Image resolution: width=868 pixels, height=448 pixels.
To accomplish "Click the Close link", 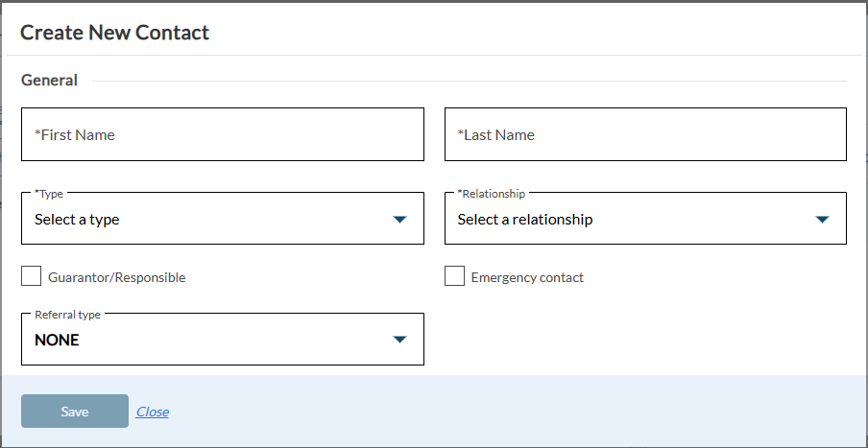I will 152,412.
